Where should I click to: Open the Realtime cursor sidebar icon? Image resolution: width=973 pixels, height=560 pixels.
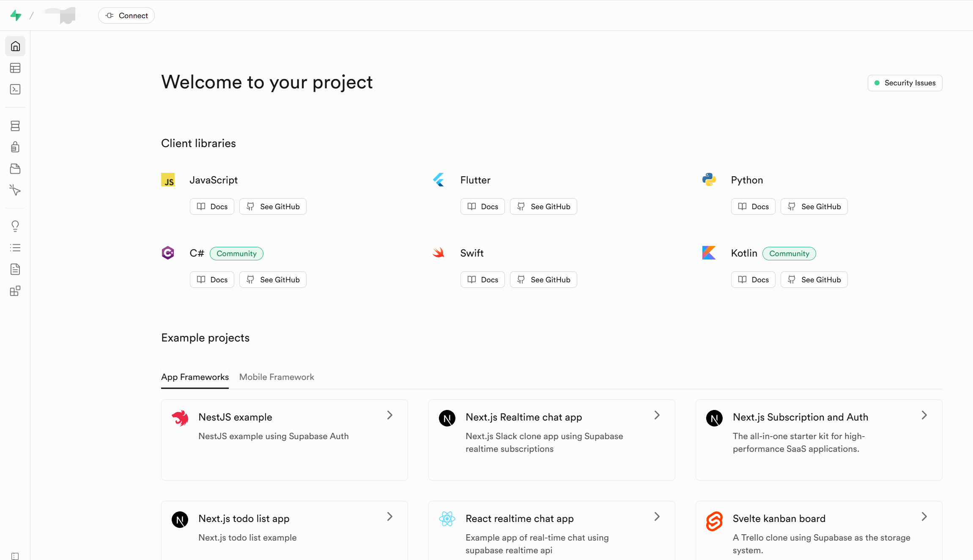(15, 190)
